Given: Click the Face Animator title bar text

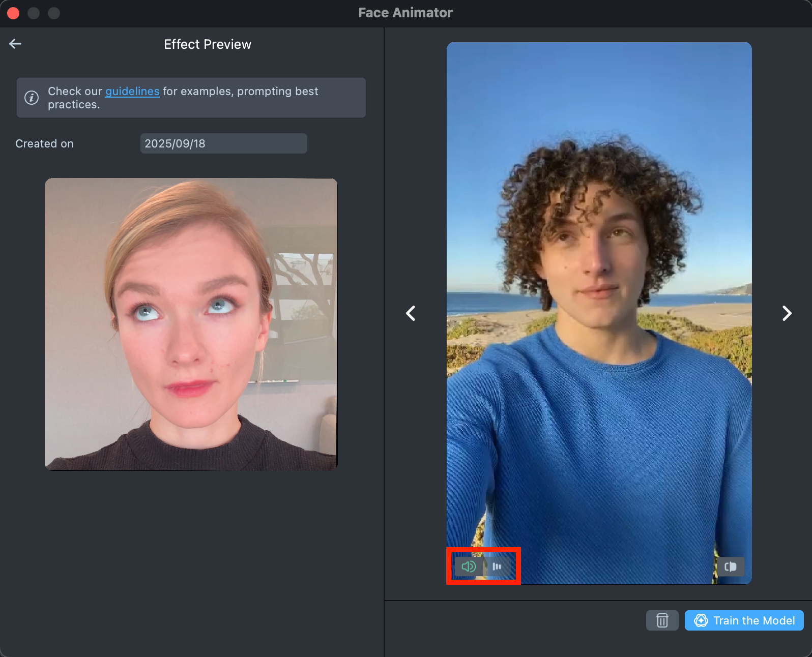Looking at the screenshot, I should [405, 13].
